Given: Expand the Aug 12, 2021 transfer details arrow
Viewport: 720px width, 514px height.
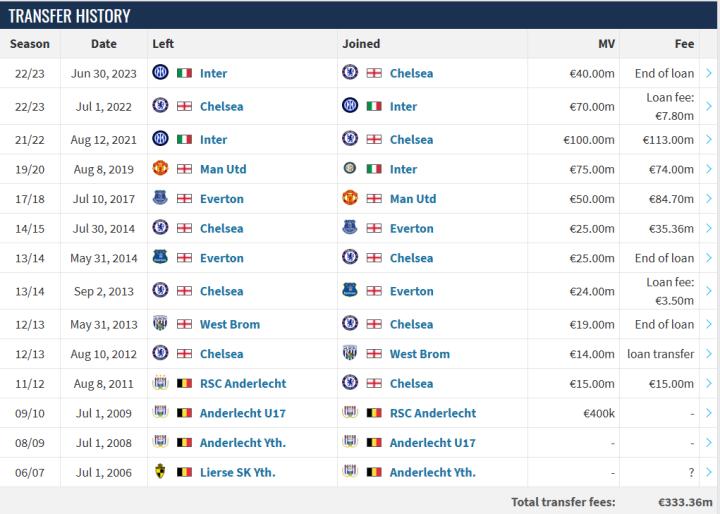Looking at the screenshot, I should (x=708, y=140).
